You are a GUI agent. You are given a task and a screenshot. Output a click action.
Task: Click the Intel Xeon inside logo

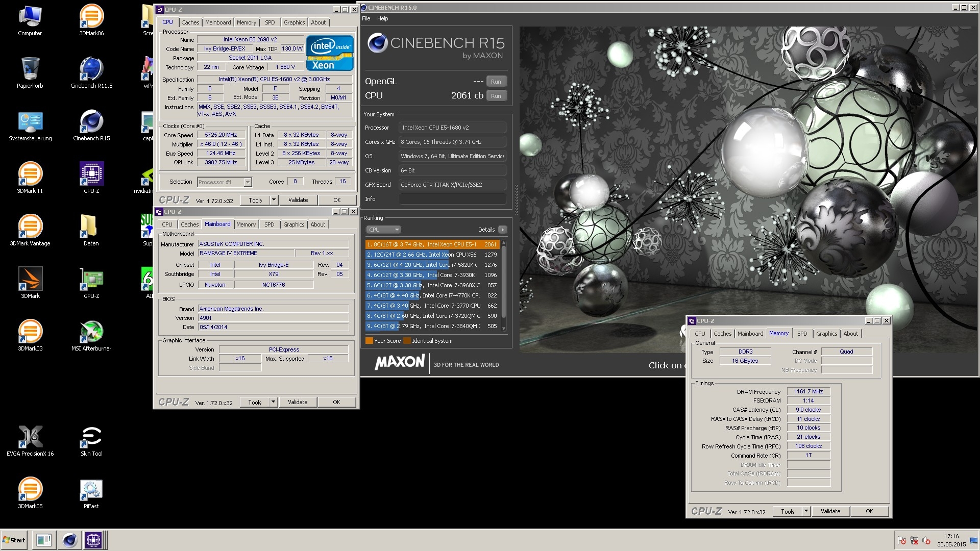[330, 53]
